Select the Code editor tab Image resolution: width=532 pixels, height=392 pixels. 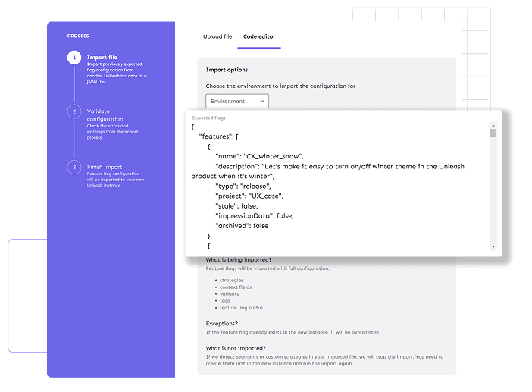coord(259,36)
